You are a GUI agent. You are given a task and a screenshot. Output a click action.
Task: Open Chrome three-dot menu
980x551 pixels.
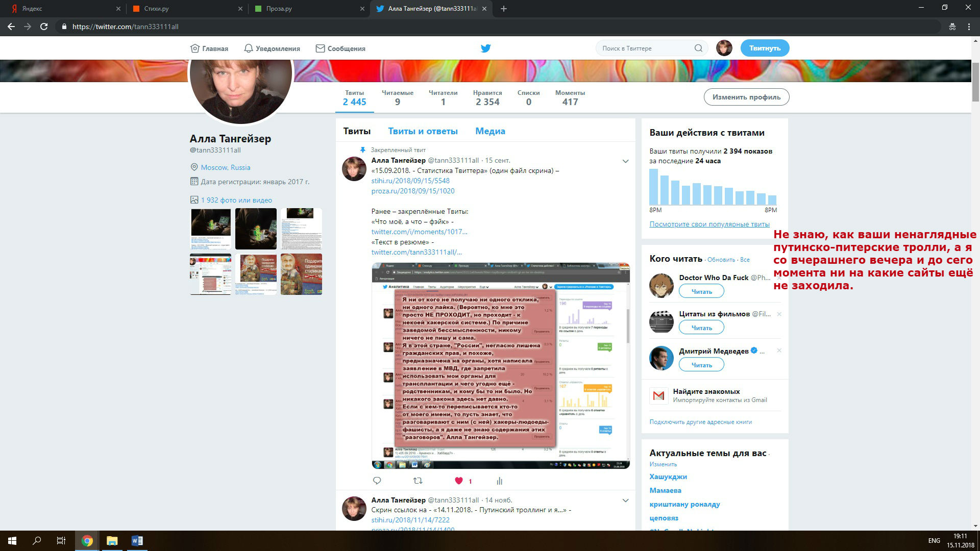969,27
